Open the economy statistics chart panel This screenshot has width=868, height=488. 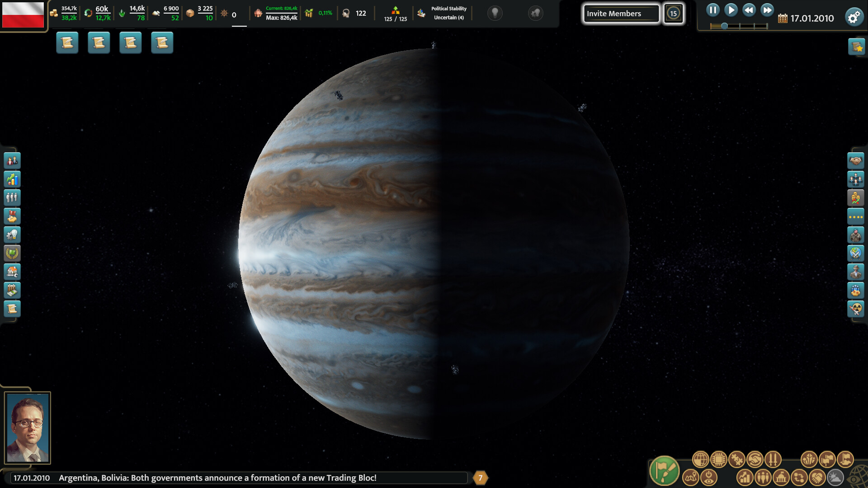(x=12, y=179)
